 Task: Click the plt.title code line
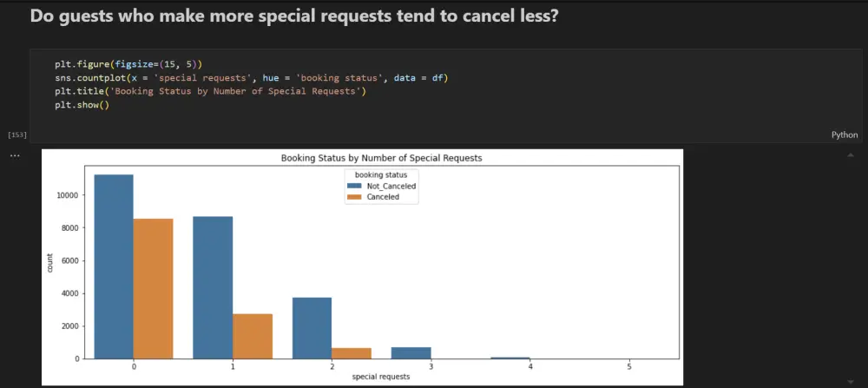210,91
